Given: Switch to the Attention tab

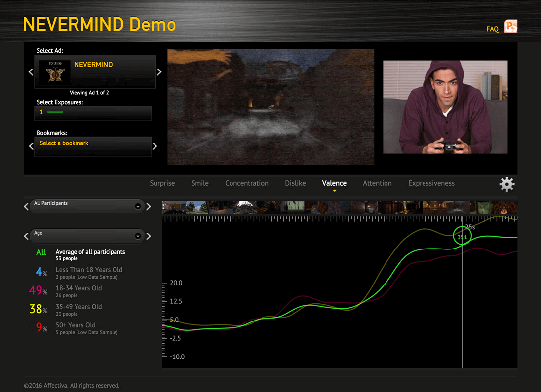Looking at the screenshot, I should click(377, 183).
